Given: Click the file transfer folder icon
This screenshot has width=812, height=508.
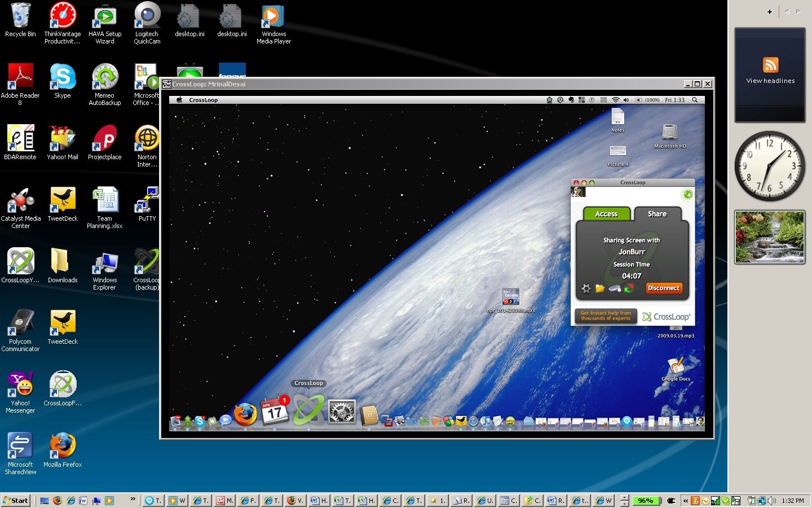Looking at the screenshot, I should (600, 288).
